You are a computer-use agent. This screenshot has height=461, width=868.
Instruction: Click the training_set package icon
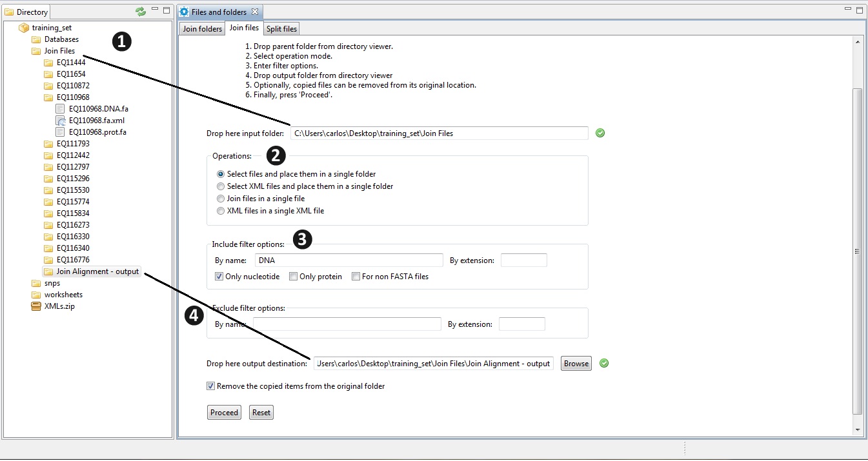click(x=24, y=28)
